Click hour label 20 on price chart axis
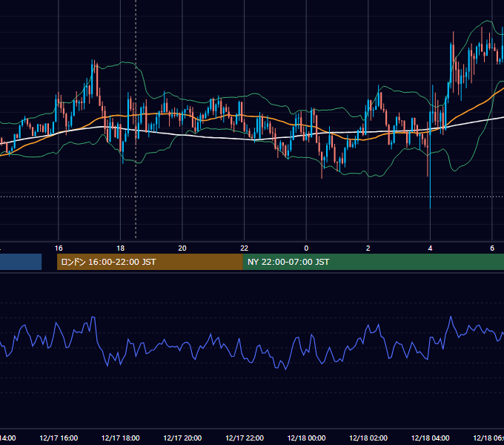 click(x=182, y=248)
